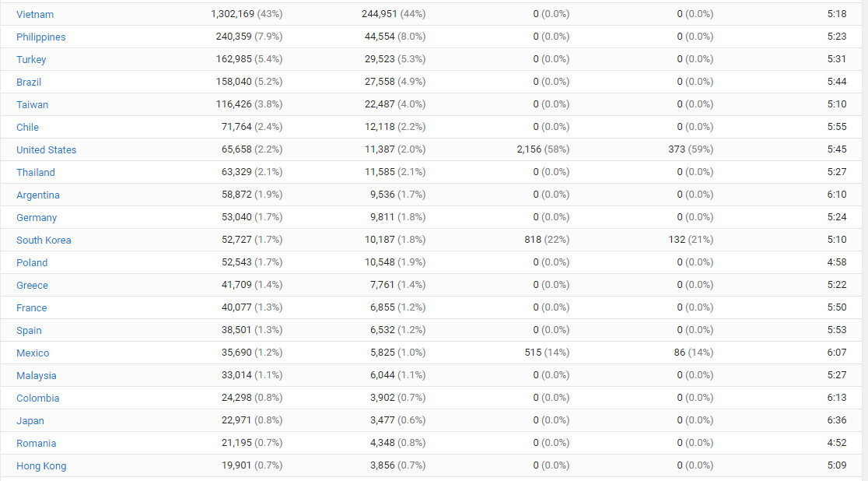This screenshot has width=868, height=481.
Task: Click the Japan link
Action: 30,420
